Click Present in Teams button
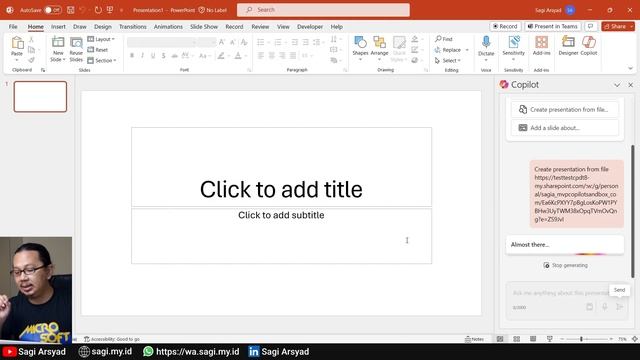 (x=553, y=26)
